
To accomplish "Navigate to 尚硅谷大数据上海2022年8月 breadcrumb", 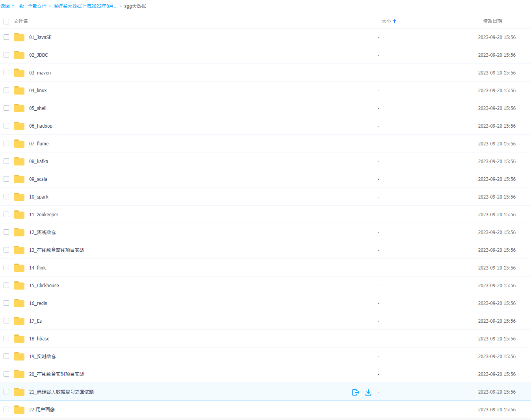I will pyautogui.click(x=85, y=6).
